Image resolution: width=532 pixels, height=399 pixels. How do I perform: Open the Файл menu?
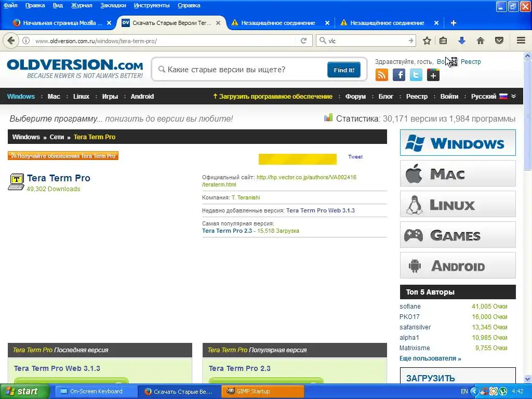click(10, 5)
